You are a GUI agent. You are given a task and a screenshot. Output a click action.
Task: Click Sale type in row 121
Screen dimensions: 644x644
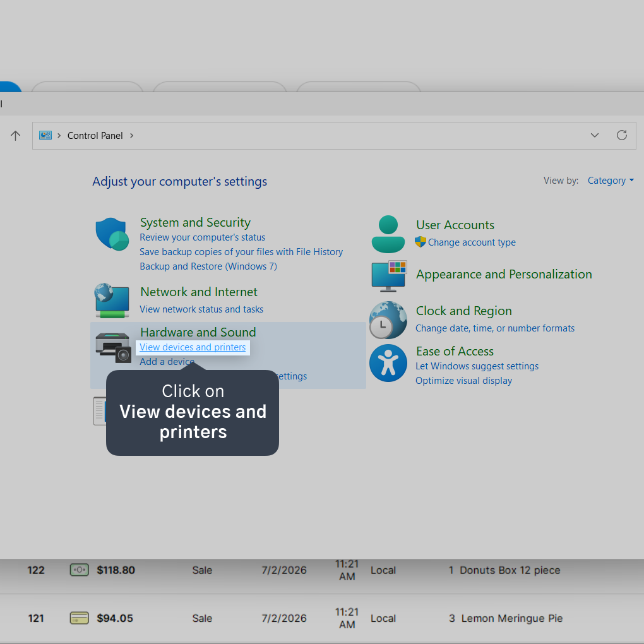tap(202, 618)
